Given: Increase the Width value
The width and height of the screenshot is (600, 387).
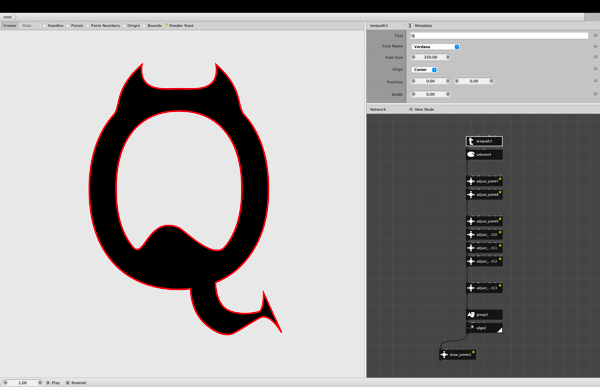Looking at the screenshot, I should pos(448,94).
